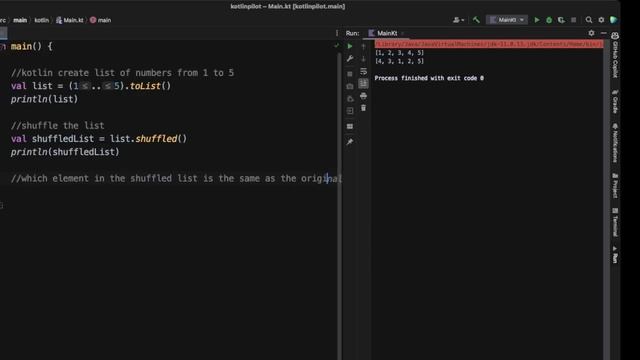Open the Notifications tool window
Image resolution: width=640 pixels, height=360 pixels.
(615, 143)
